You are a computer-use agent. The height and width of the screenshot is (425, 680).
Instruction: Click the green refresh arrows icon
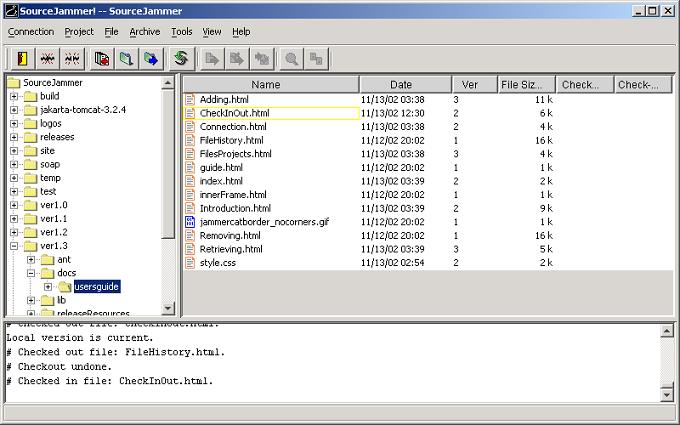(181, 59)
